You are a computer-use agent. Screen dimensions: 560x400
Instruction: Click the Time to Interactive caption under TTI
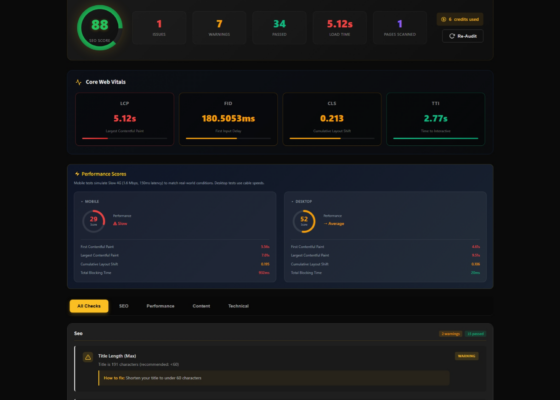[x=435, y=131]
